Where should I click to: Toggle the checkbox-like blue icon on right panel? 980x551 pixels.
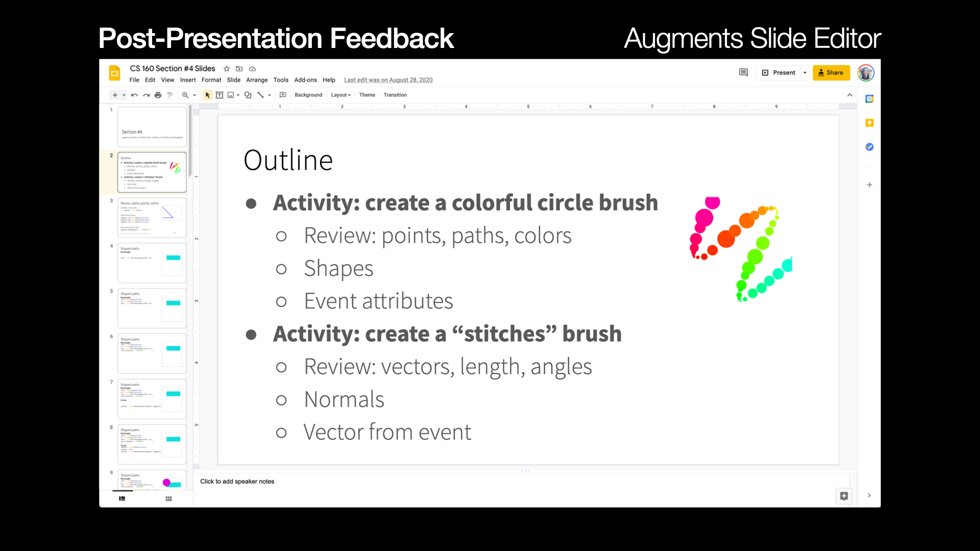(868, 146)
